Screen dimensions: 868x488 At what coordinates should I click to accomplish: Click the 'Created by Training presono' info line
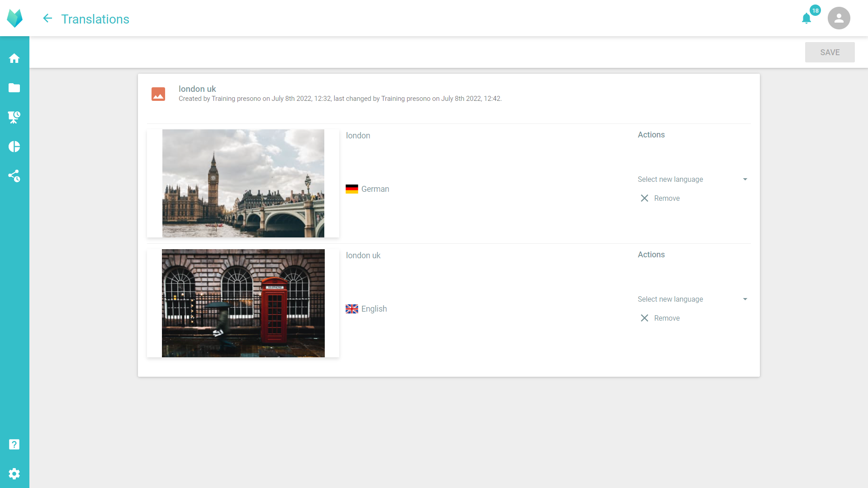340,99
